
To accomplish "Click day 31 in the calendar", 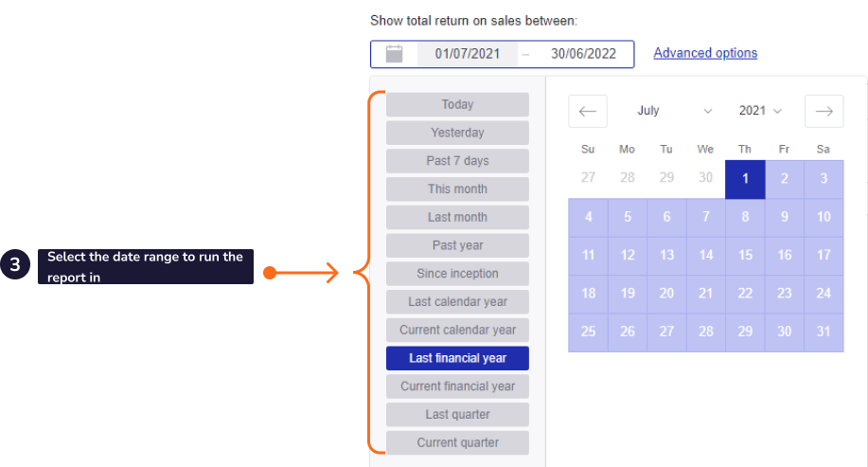I will [824, 332].
